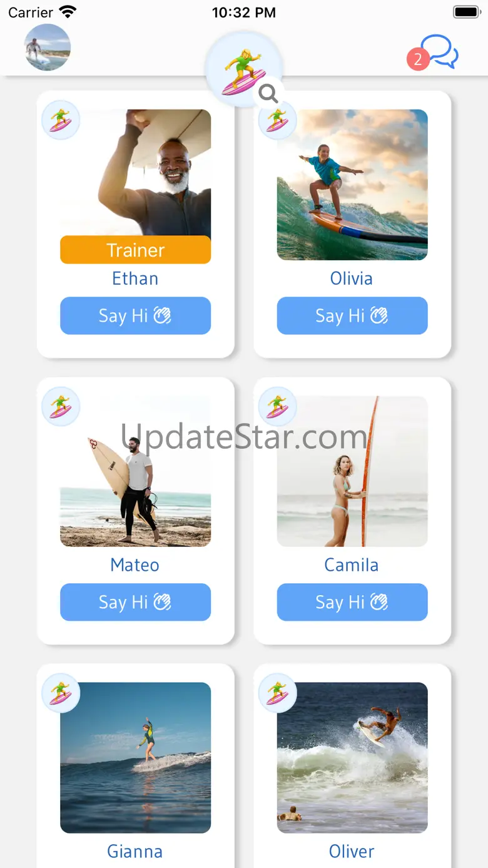
Task: Say Hi to Ethan
Action: pos(135,315)
